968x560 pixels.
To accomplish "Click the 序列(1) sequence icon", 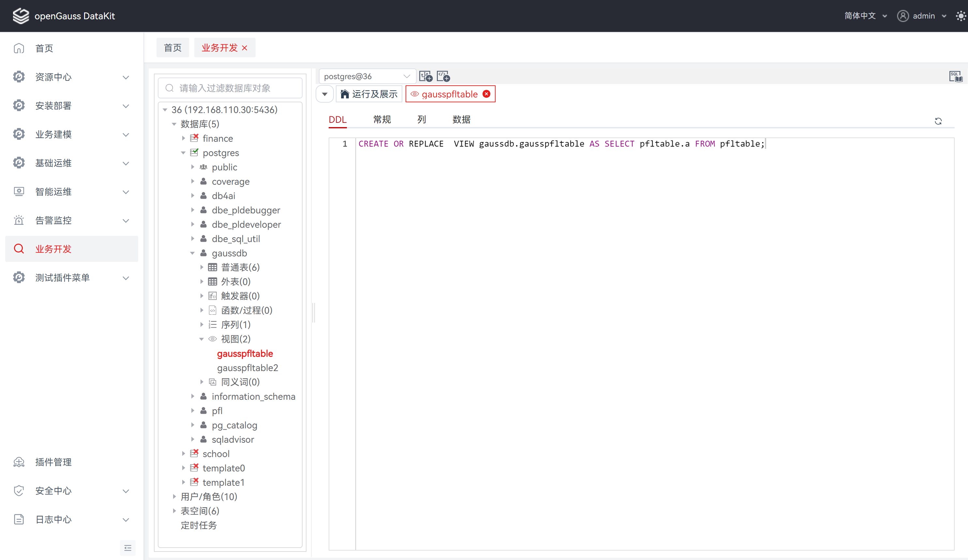I will pos(213,325).
